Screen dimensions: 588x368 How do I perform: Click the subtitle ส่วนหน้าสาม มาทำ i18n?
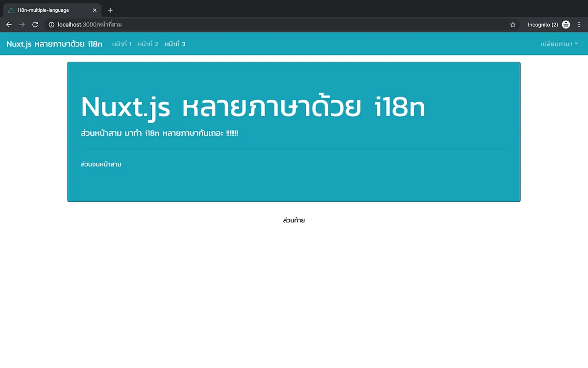(x=159, y=133)
